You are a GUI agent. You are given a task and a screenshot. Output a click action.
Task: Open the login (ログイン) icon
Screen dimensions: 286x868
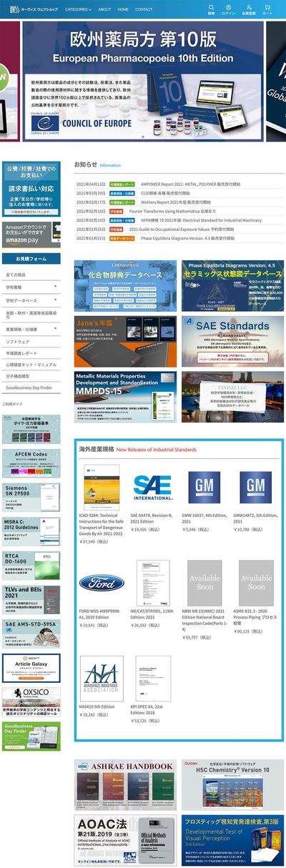[229, 9]
